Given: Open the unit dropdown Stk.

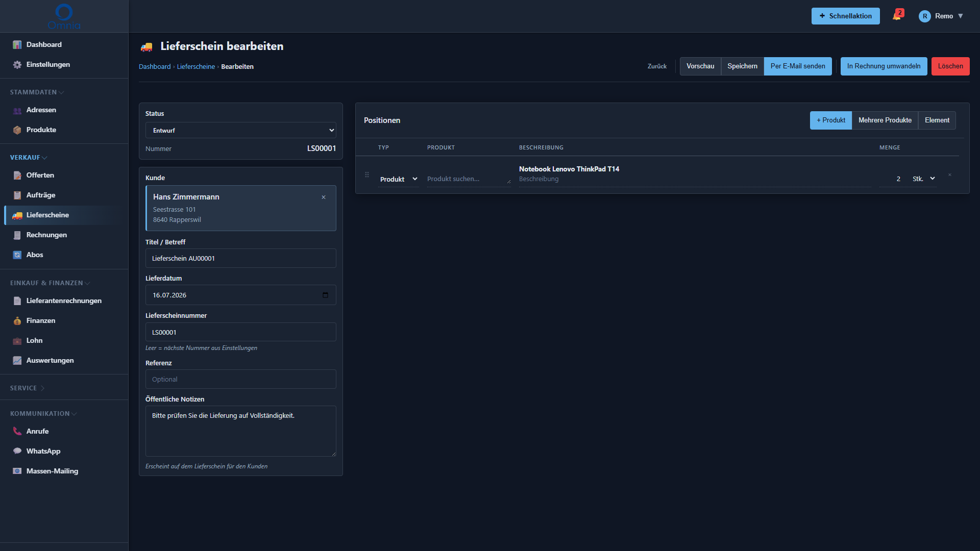Looking at the screenshot, I should click(924, 179).
